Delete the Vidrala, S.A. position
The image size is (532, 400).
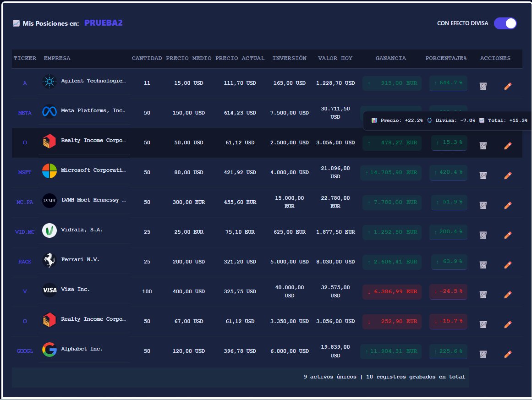tap(483, 235)
